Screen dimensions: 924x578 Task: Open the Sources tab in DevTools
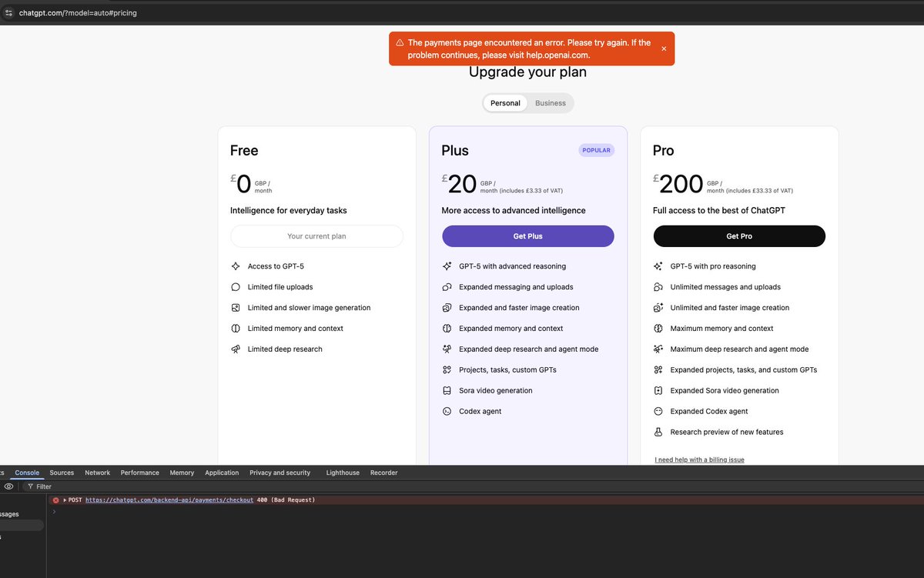[62, 473]
